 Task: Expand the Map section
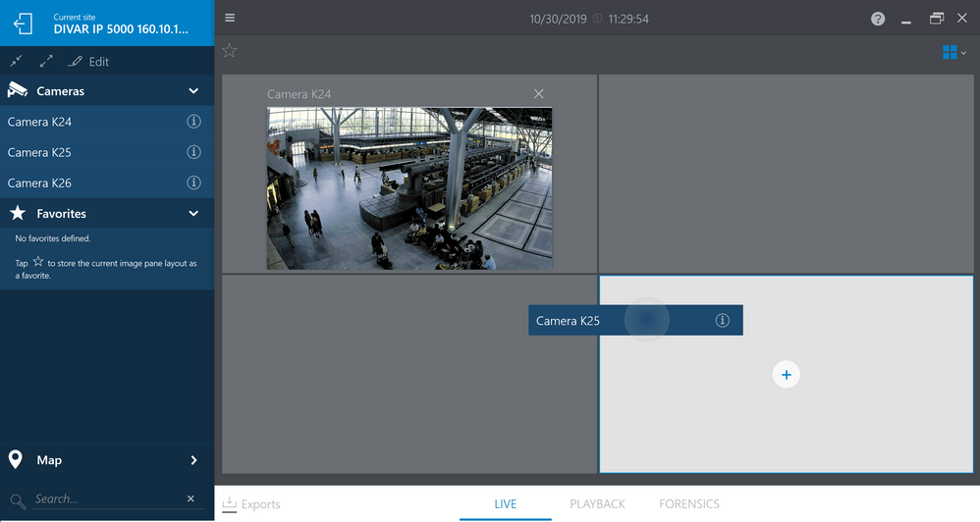tap(193, 460)
